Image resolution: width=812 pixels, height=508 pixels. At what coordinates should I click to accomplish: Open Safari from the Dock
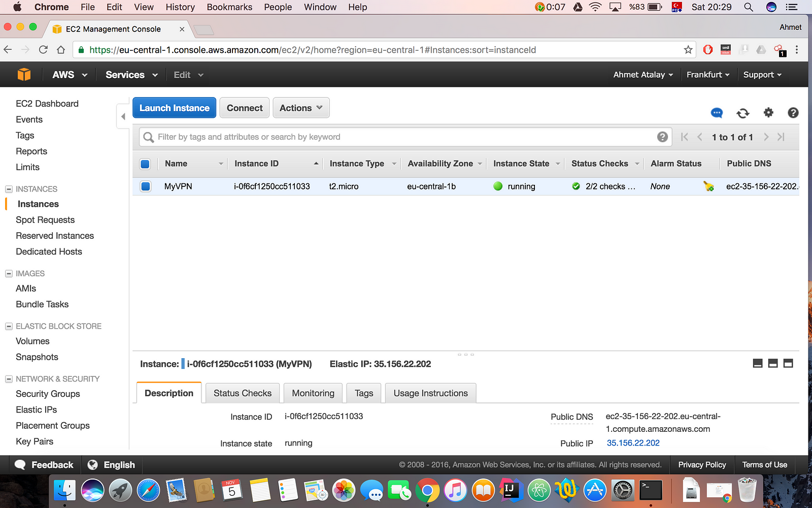[x=148, y=491]
